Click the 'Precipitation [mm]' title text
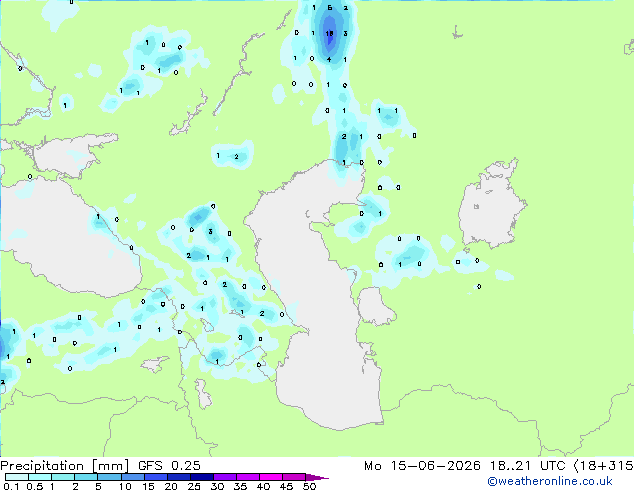Screen dimensions: 634x490 point(65,466)
